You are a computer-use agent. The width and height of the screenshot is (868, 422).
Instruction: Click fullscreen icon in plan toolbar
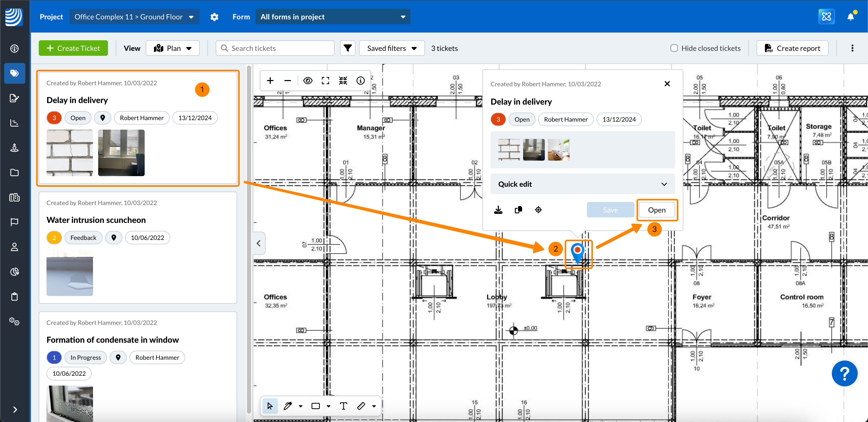[x=325, y=81]
